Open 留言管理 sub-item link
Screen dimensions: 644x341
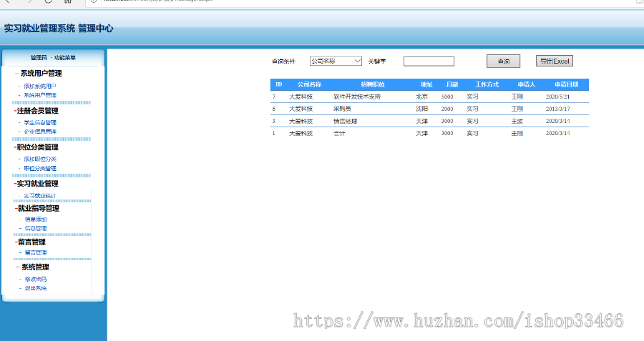36,253
